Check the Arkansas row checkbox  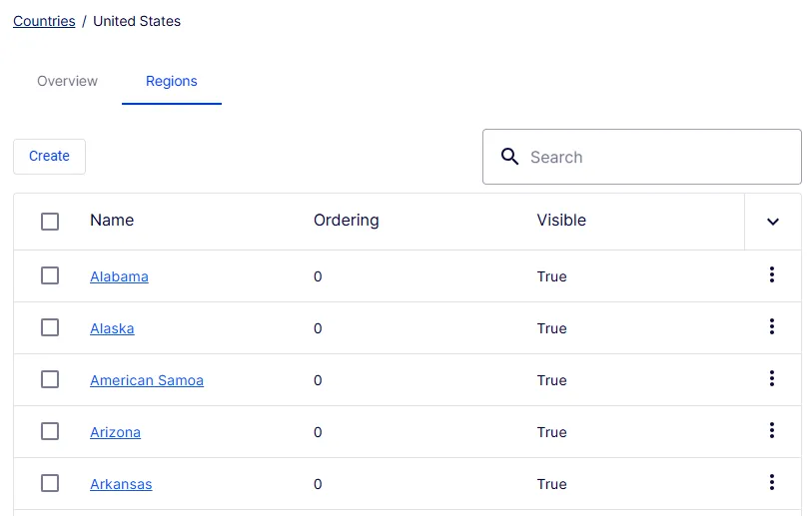[50, 483]
